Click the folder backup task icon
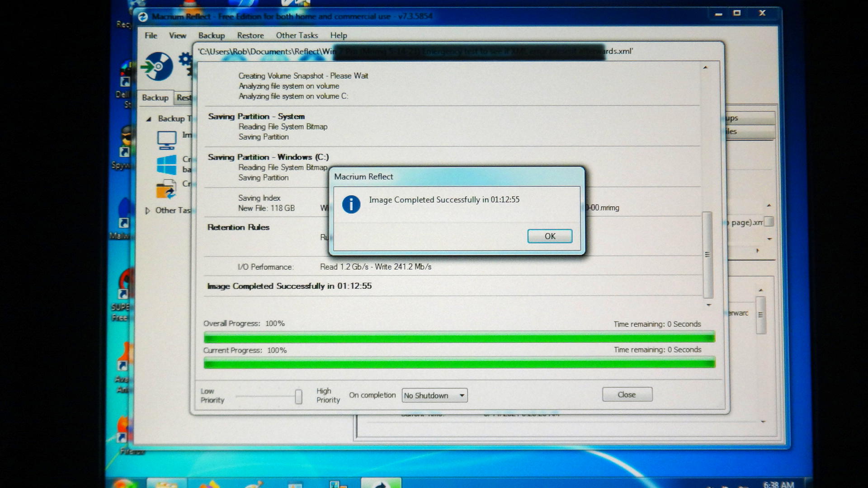The image size is (868, 488). (166, 189)
